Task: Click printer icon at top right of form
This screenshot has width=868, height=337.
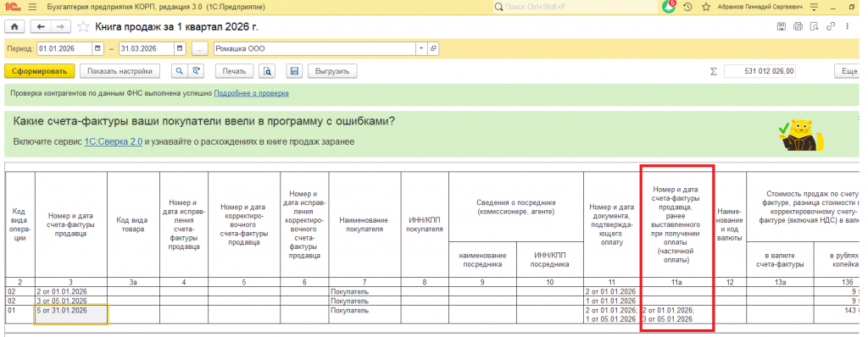Action: coord(798,26)
